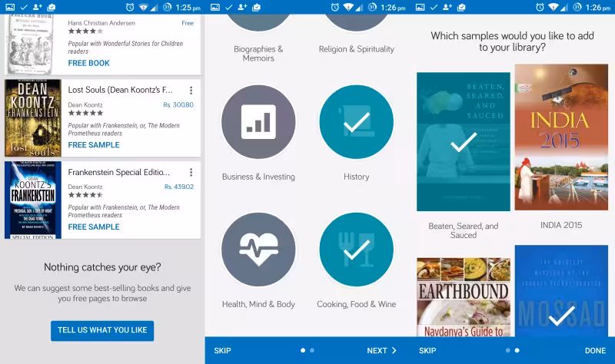615x364 pixels.
Task: Tap Wi-Fi signal icon in right status bar
Action: pos(553,7)
